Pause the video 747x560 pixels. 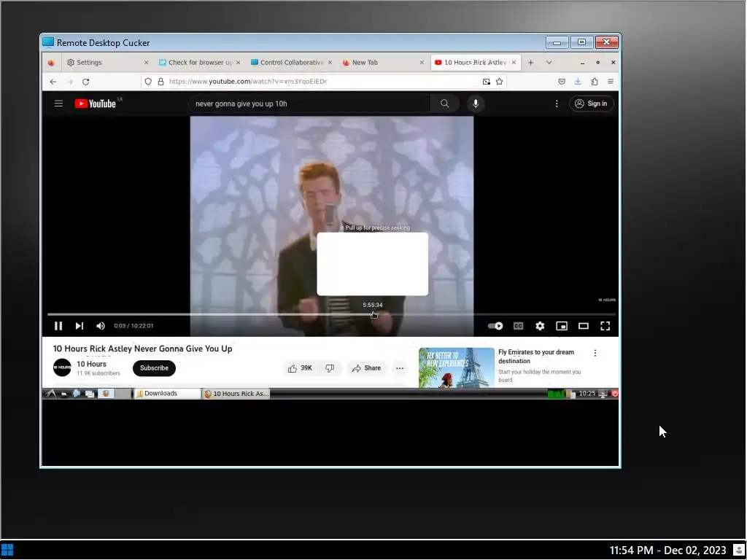pyautogui.click(x=58, y=326)
